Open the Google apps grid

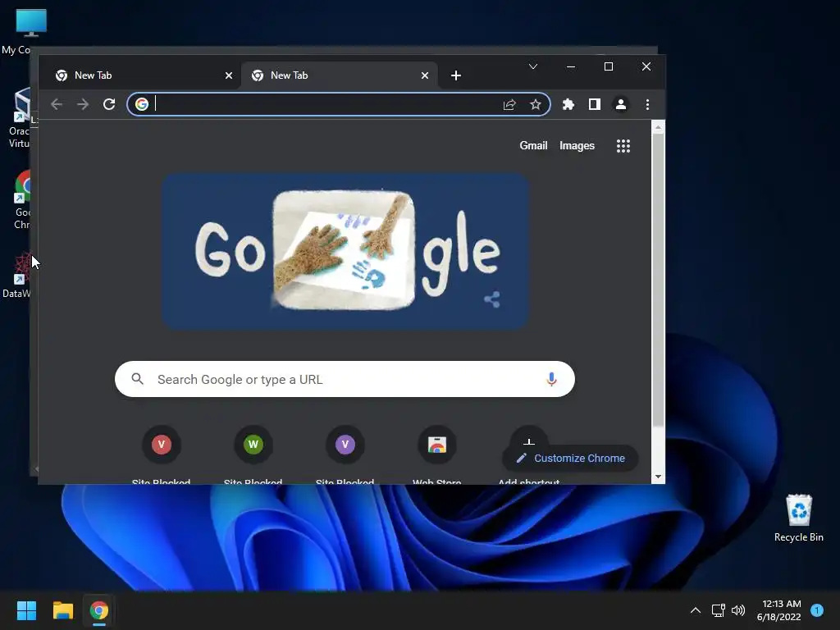(623, 146)
